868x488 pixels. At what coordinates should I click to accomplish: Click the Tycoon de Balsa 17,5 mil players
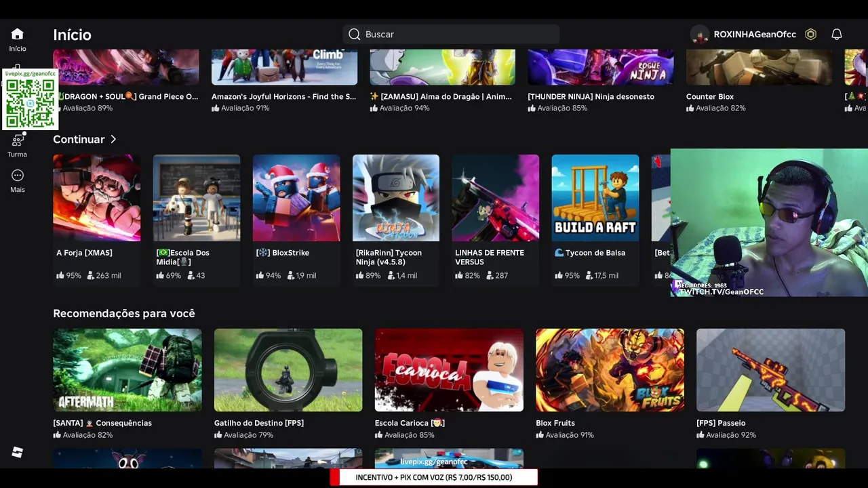[x=601, y=276]
